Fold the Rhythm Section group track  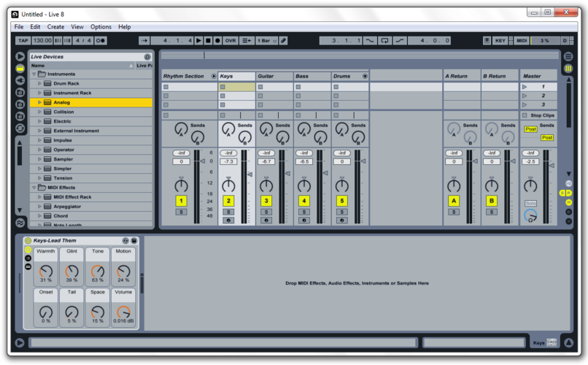pyautogui.click(x=214, y=76)
